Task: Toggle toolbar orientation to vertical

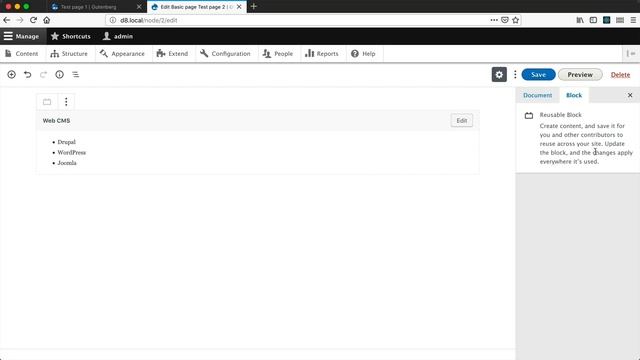Action: [x=631, y=53]
